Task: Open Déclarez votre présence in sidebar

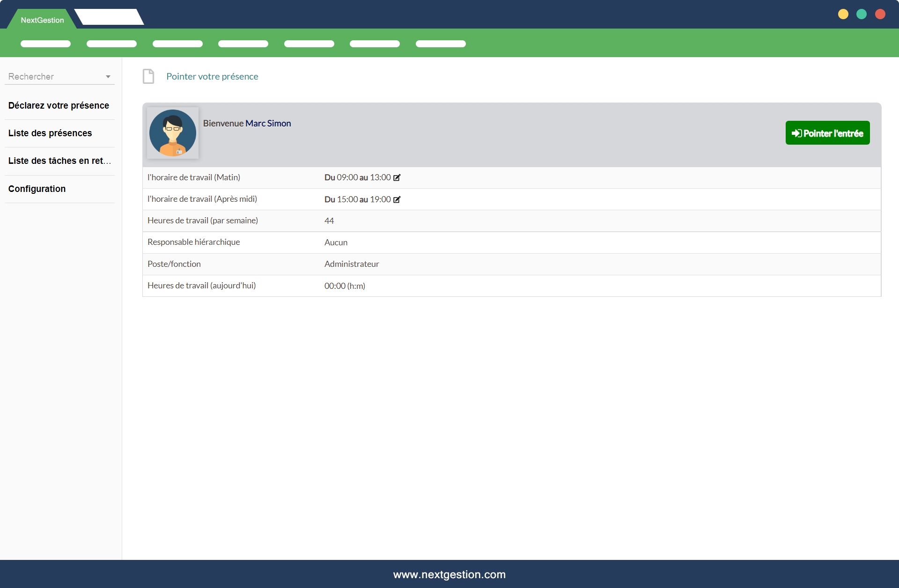Action: (59, 106)
